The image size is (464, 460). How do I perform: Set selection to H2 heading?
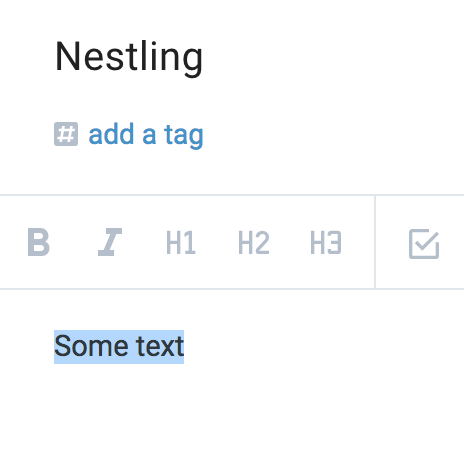coord(253,243)
